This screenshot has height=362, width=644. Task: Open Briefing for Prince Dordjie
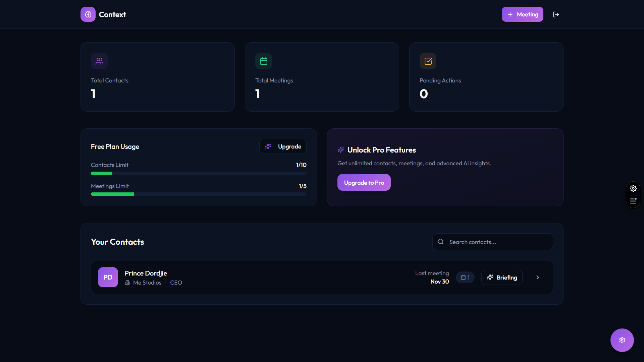pos(502,278)
